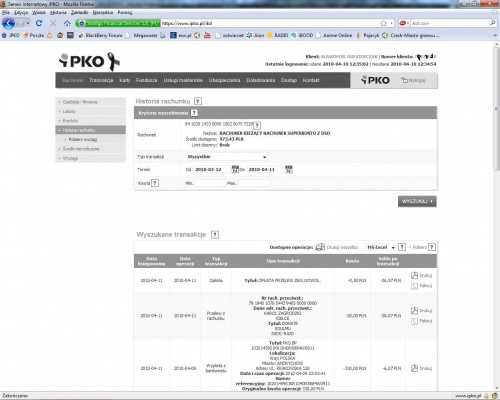
Task: Open help icon next to Historia rachunku
Action: [x=198, y=101]
